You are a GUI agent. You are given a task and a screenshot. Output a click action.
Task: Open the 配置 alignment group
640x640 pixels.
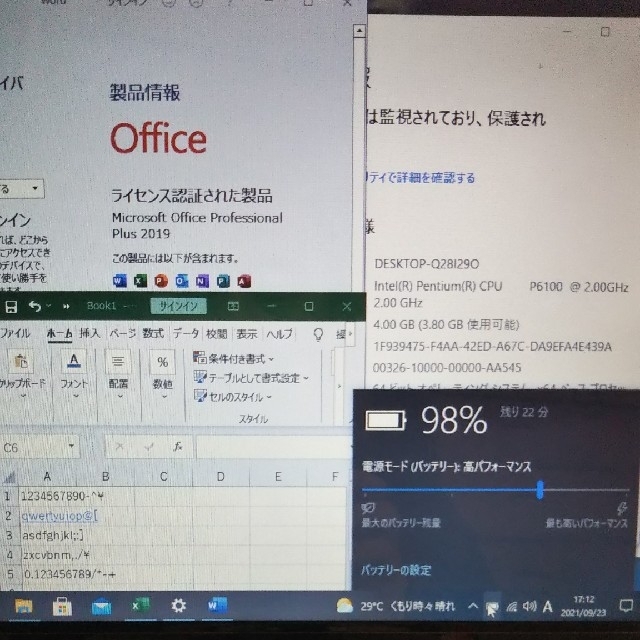point(118,373)
